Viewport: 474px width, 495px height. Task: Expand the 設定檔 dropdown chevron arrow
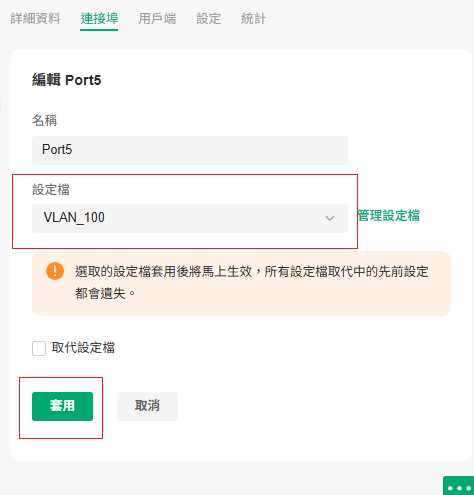click(x=330, y=218)
